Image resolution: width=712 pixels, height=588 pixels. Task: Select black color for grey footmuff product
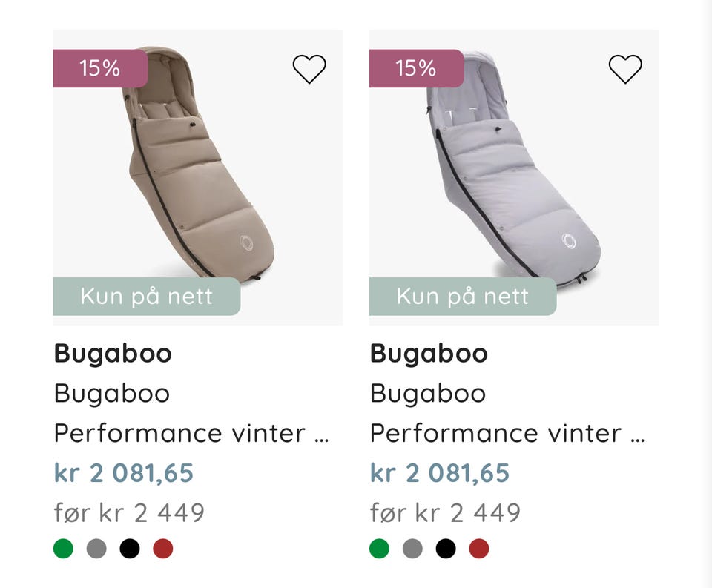coord(446,549)
